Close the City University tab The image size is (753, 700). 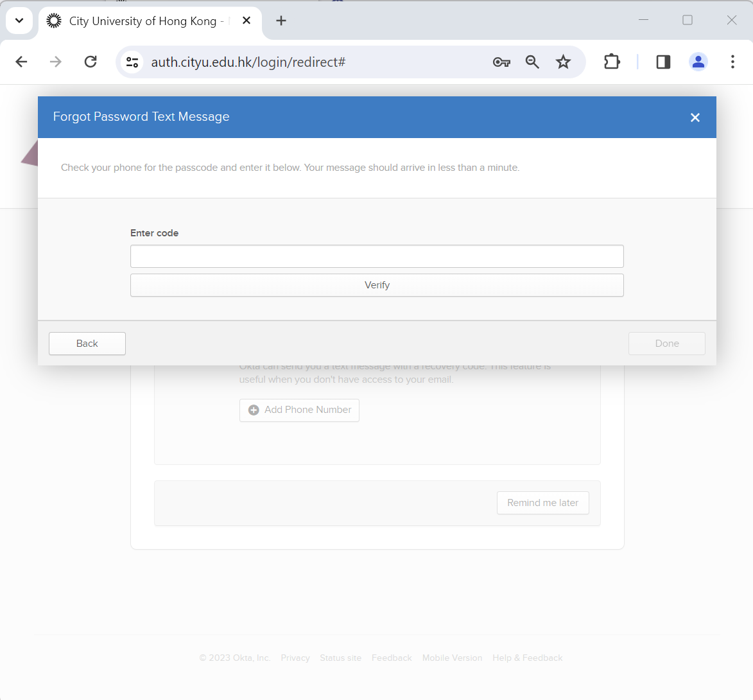[x=247, y=21]
